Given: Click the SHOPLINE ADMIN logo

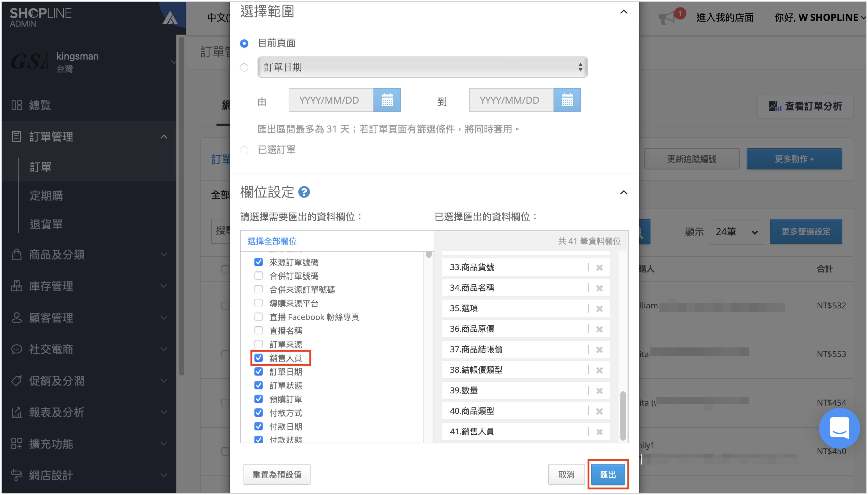Looking at the screenshot, I should click(40, 17).
